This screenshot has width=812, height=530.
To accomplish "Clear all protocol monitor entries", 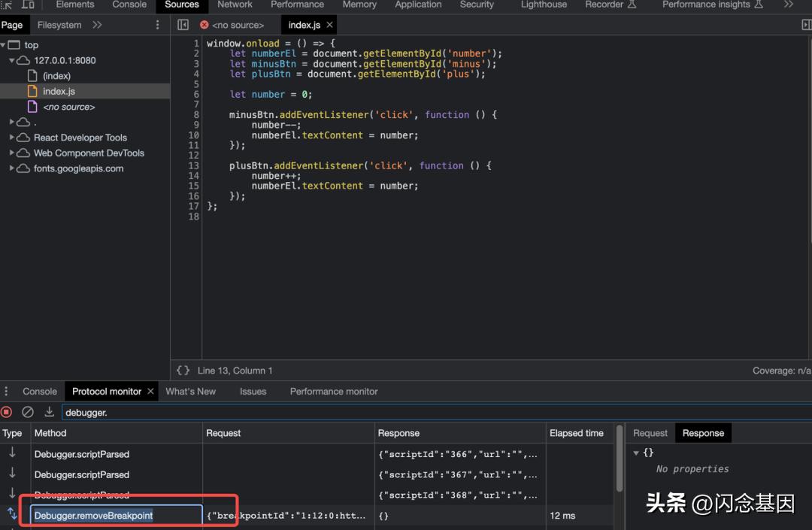I will tap(28, 412).
